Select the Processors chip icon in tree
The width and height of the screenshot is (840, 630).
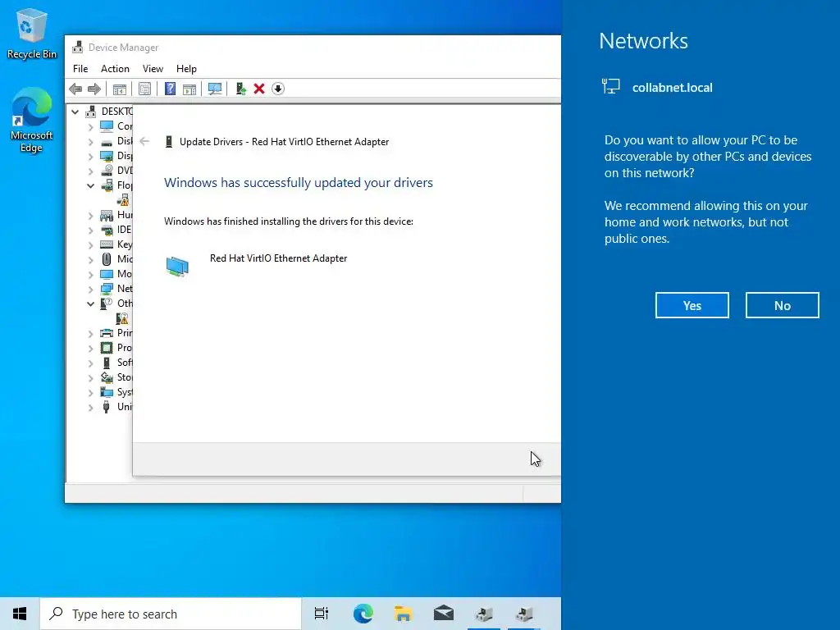pyautogui.click(x=107, y=348)
